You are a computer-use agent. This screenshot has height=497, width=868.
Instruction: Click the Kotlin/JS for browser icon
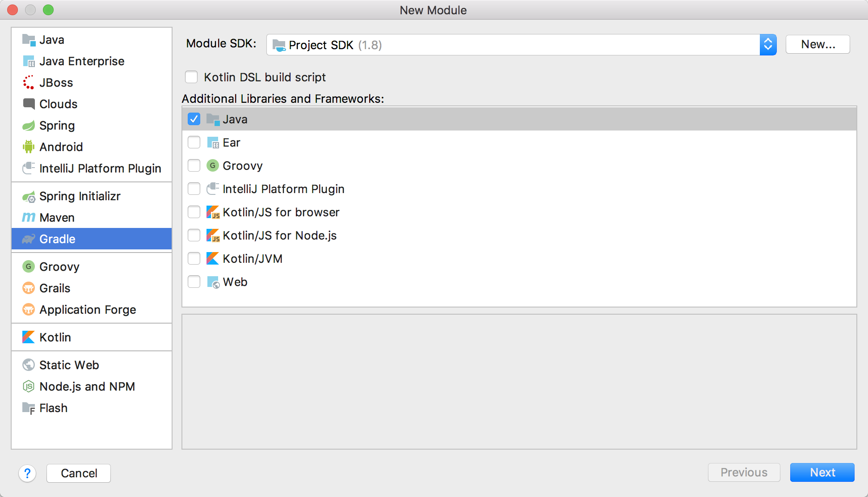(213, 212)
